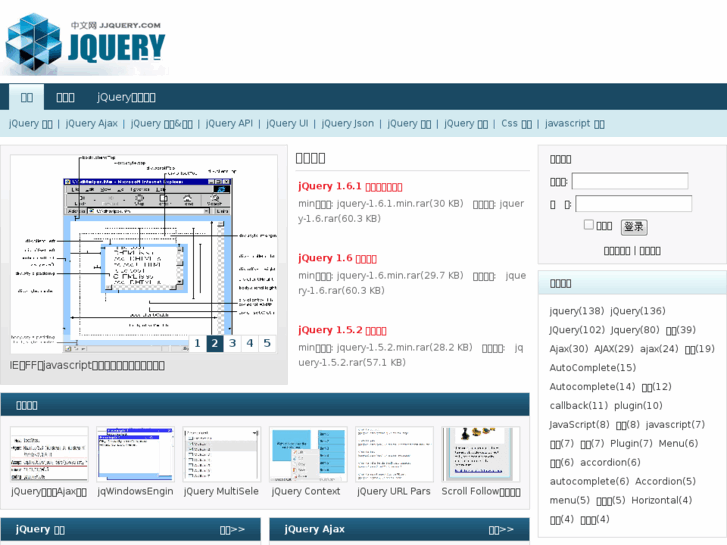This screenshot has height=545, width=727.
Task: Tick the remember-me checkbox in login box
Action: point(589,224)
